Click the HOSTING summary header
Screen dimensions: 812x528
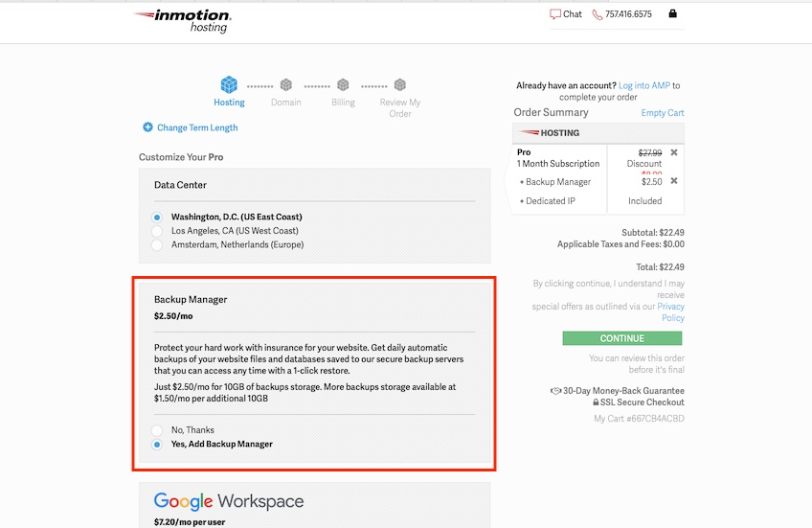pyautogui.click(x=598, y=132)
